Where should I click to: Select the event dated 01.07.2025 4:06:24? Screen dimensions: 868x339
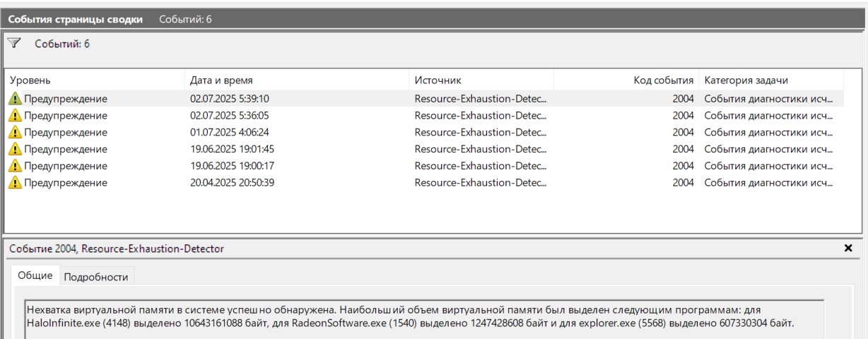[229, 132]
